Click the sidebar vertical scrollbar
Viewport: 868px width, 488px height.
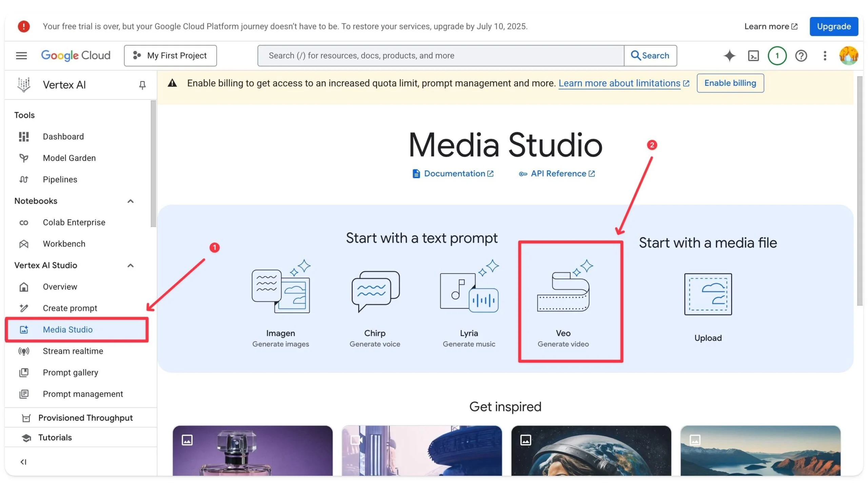click(153, 164)
